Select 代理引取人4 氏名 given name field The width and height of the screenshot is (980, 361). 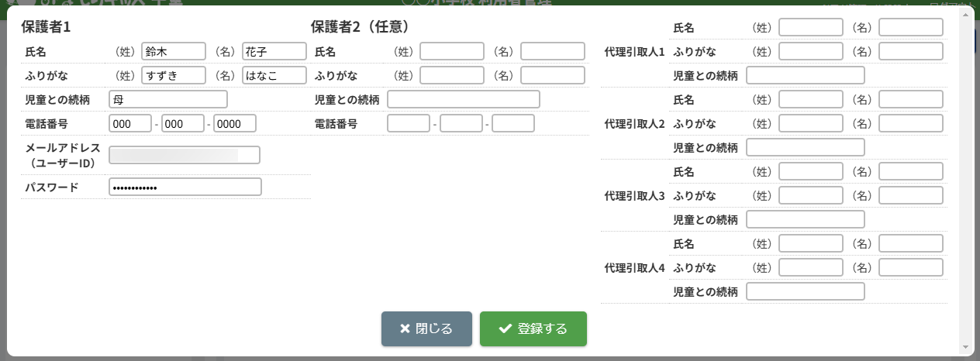911,243
